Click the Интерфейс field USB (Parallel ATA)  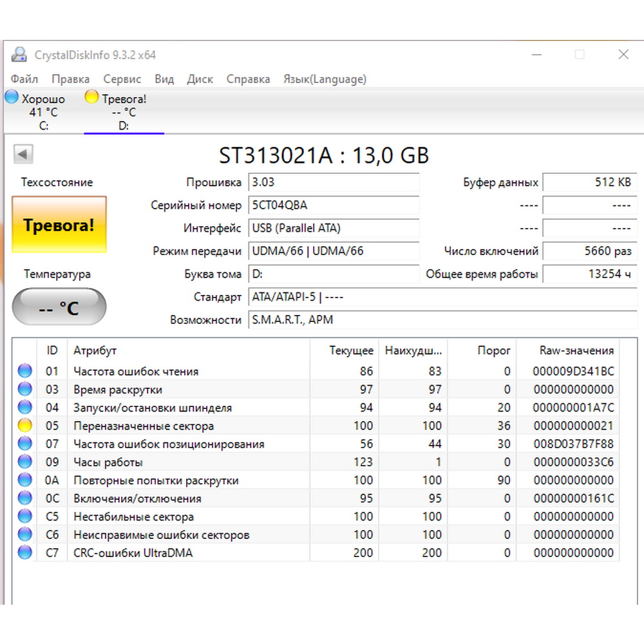pos(334,228)
